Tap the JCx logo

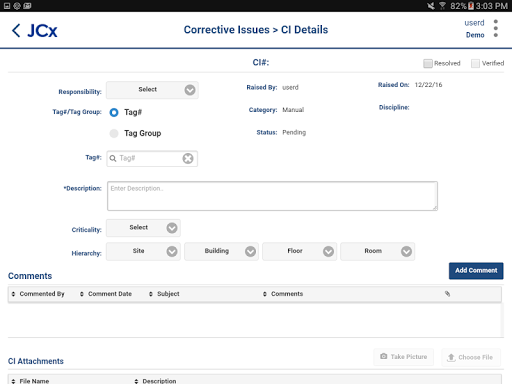pos(42,31)
